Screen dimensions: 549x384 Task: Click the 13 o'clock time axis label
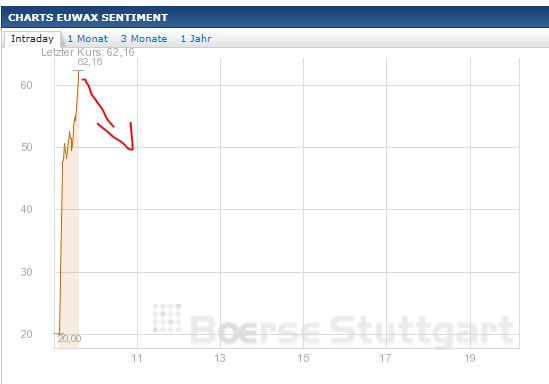pyautogui.click(x=220, y=358)
